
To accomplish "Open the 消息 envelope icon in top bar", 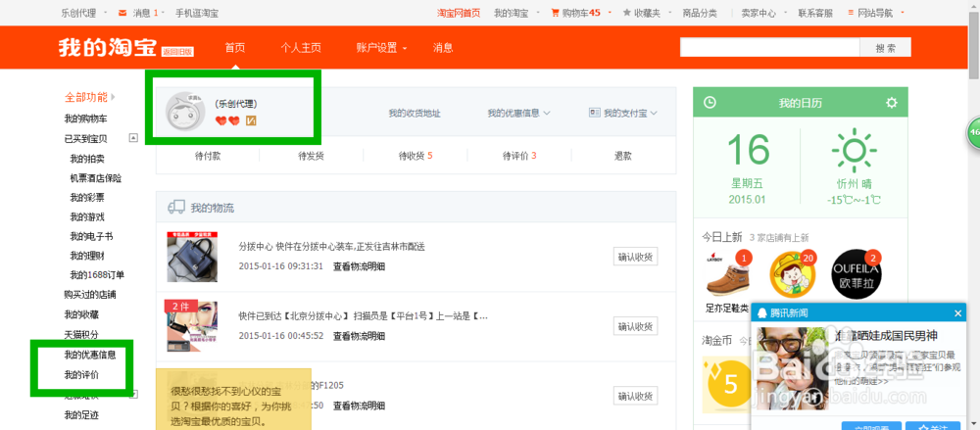I will click(122, 13).
